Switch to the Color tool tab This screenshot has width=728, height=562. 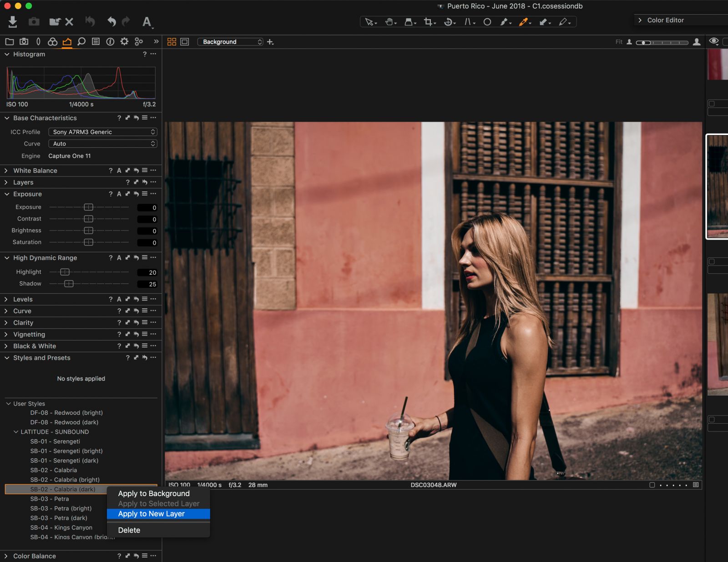(52, 41)
